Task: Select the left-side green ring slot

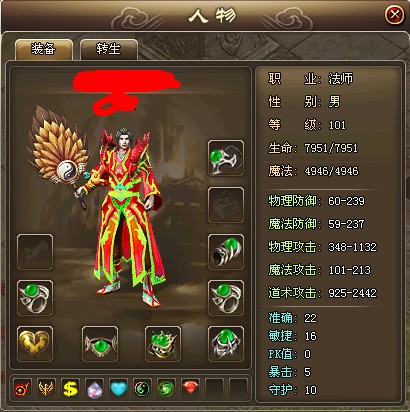Action: click(35, 298)
